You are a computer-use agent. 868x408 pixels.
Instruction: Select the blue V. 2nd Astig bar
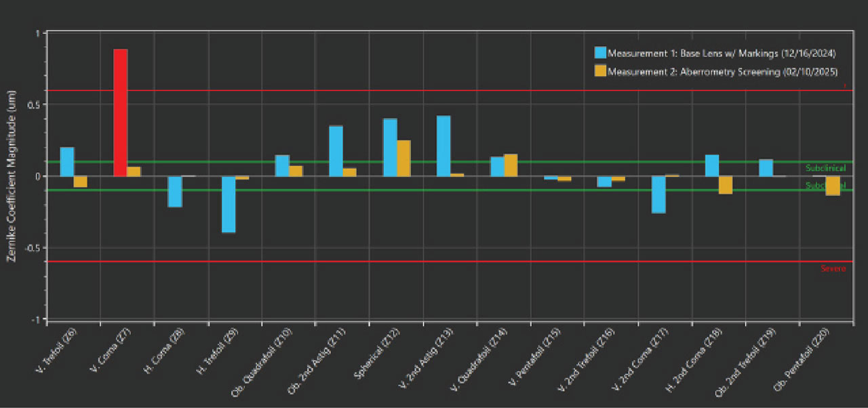coord(443,146)
